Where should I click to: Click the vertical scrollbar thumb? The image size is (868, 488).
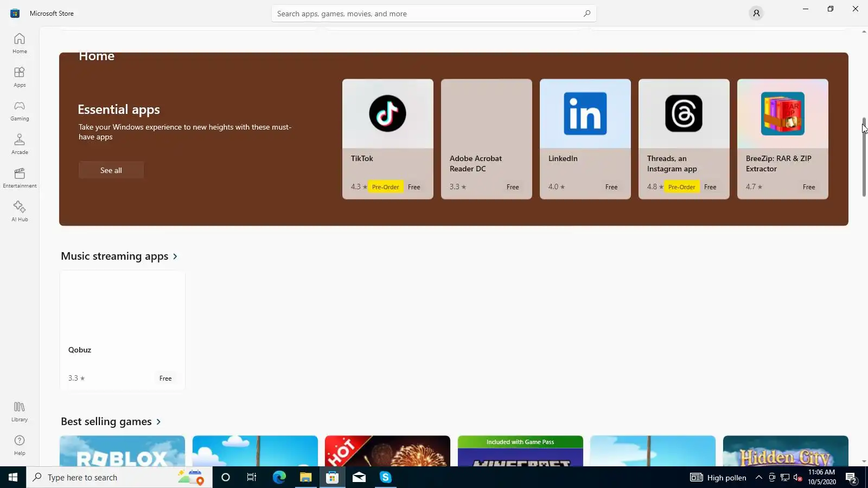click(x=864, y=157)
